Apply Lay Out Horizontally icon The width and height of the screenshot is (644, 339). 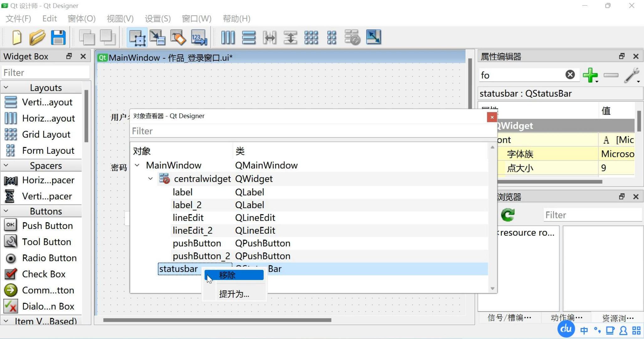(x=228, y=38)
